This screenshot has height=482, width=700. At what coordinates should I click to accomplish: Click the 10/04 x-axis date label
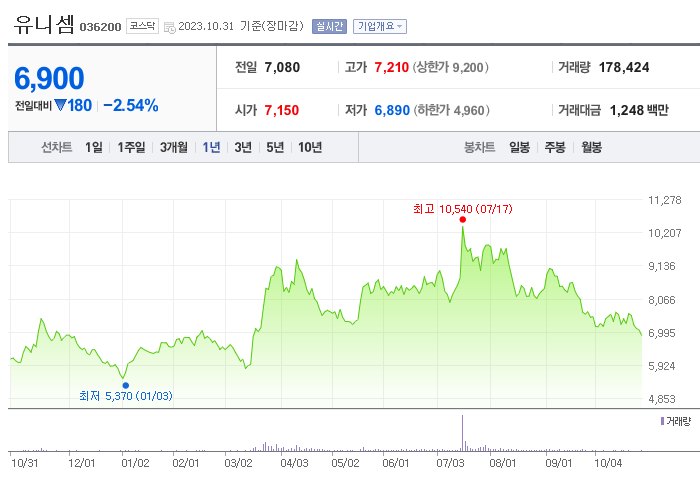tap(608, 463)
